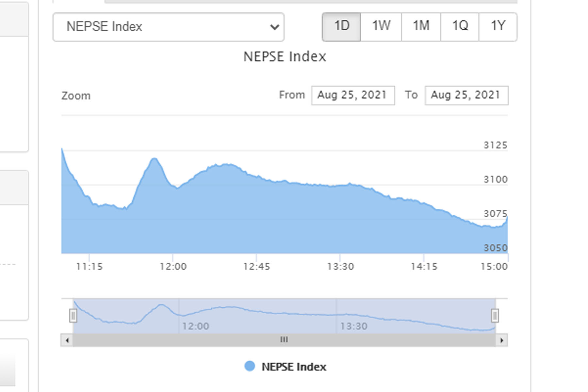Image resolution: width=588 pixels, height=392 pixels.
Task: Show the 1Q quarterly range
Action: tap(460, 26)
